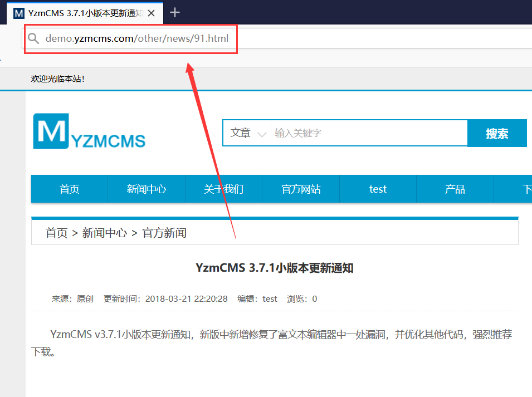Click the 浏览：0 view count
This screenshot has width=532, height=397.
click(302, 298)
